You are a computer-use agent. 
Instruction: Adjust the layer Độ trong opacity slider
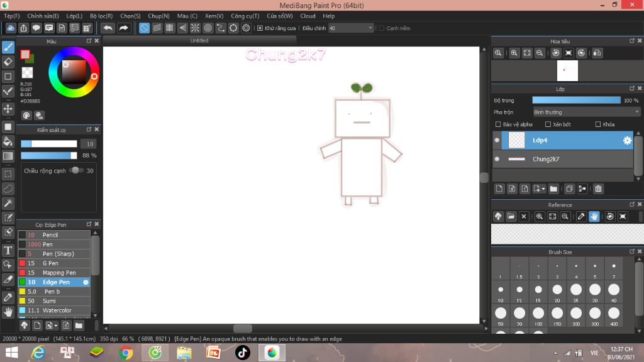click(576, 100)
